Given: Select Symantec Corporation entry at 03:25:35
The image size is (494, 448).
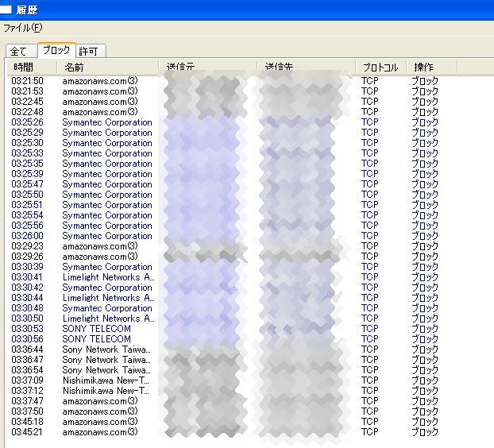Looking at the screenshot, I should coord(225,164).
